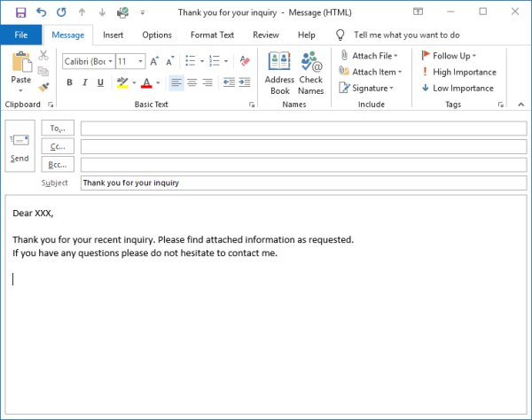Toggle Low Importance tag
The height and width of the screenshot is (420, 532).
coord(458,88)
